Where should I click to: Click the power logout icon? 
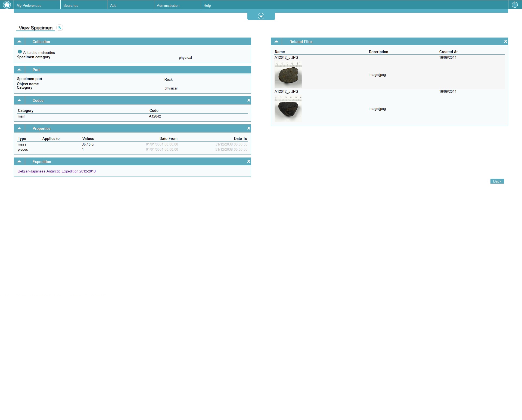[515, 5]
